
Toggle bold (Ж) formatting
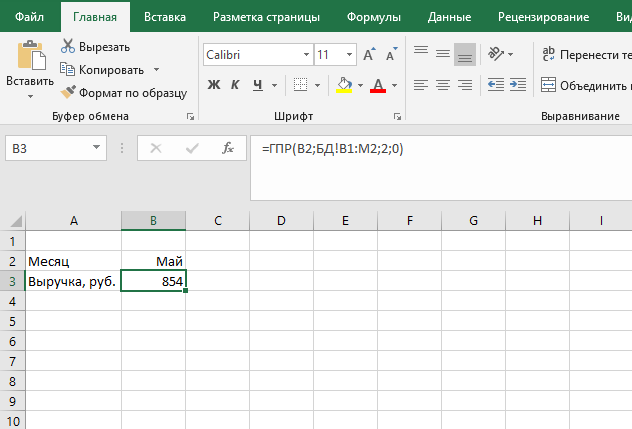click(x=214, y=85)
